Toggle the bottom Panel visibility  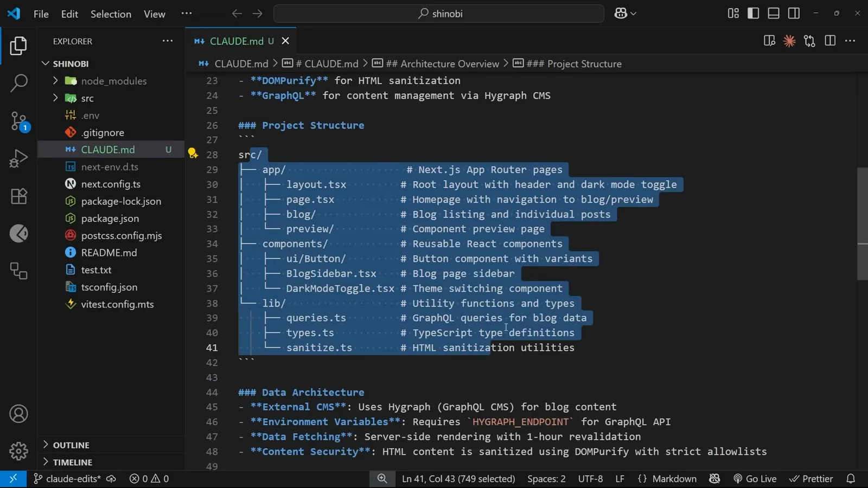coord(774,14)
